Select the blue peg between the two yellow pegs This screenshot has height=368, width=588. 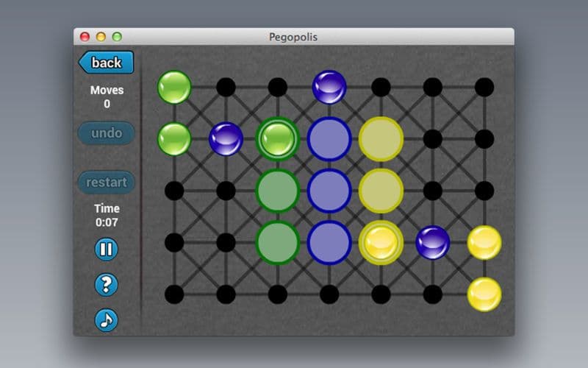click(x=433, y=243)
